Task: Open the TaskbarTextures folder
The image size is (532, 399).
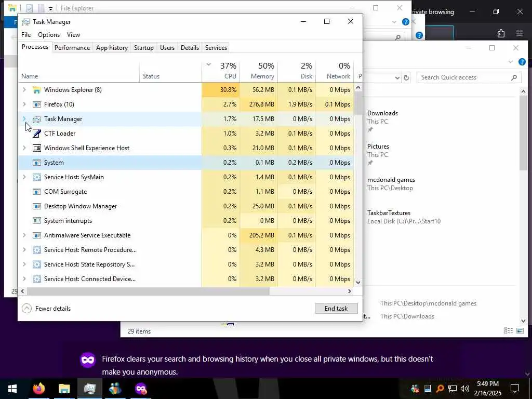Action: (x=389, y=213)
